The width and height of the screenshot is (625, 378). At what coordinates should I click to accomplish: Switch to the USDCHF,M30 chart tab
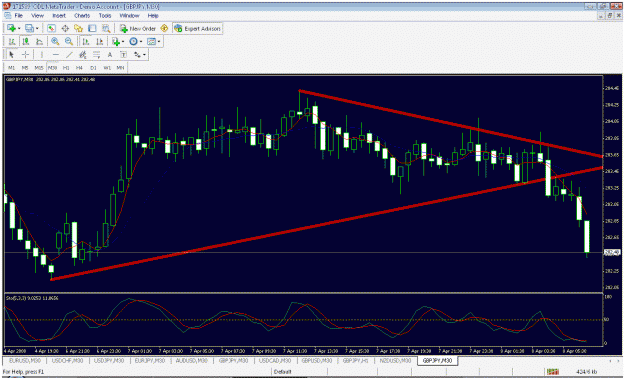pyautogui.click(x=67, y=360)
